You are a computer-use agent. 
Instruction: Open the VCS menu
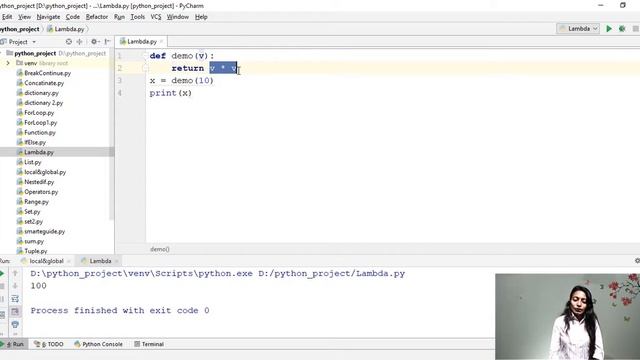[156, 17]
